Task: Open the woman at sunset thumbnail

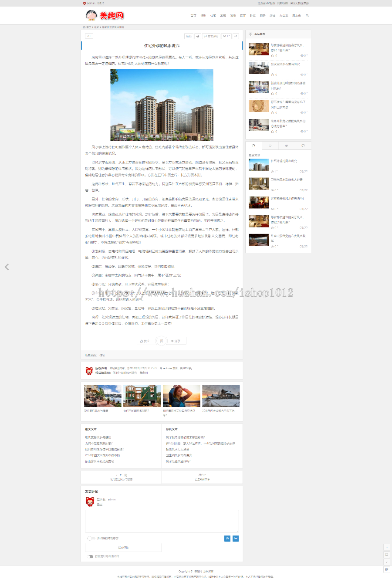Action: tap(182, 396)
